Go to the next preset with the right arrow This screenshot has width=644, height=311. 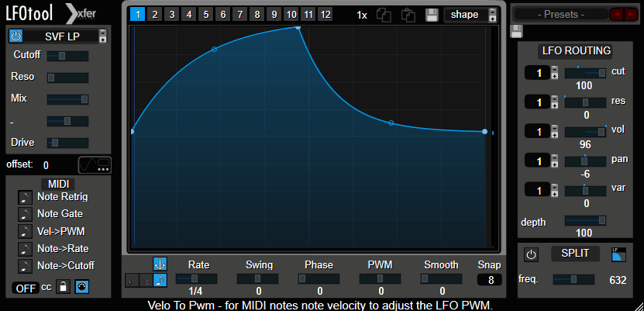(x=630, y=15)
